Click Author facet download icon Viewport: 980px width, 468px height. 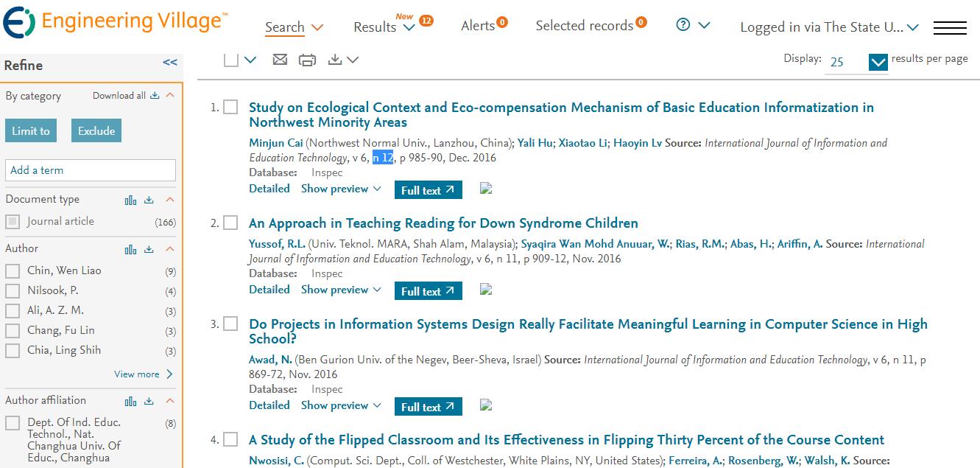tap(149, 249)
